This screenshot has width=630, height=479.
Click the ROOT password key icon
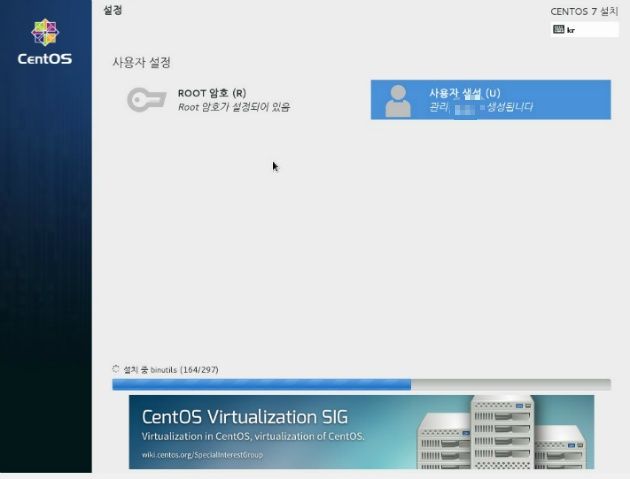(x=147, y=99)
